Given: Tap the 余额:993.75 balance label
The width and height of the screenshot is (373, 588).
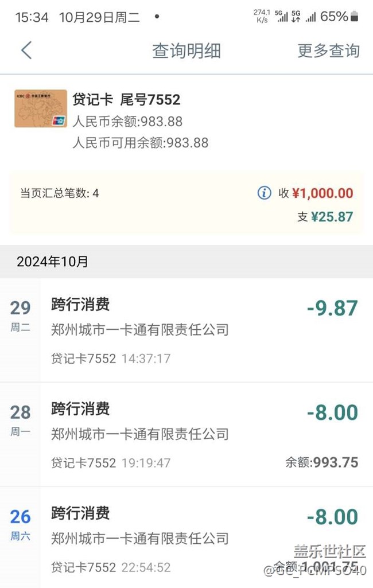Looking at the screenshot, I should 321,462.
